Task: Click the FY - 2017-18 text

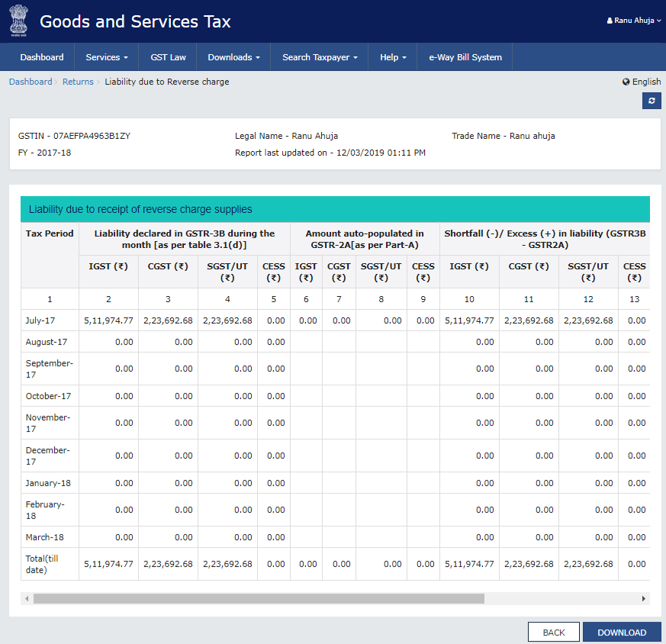Action: 44,153
